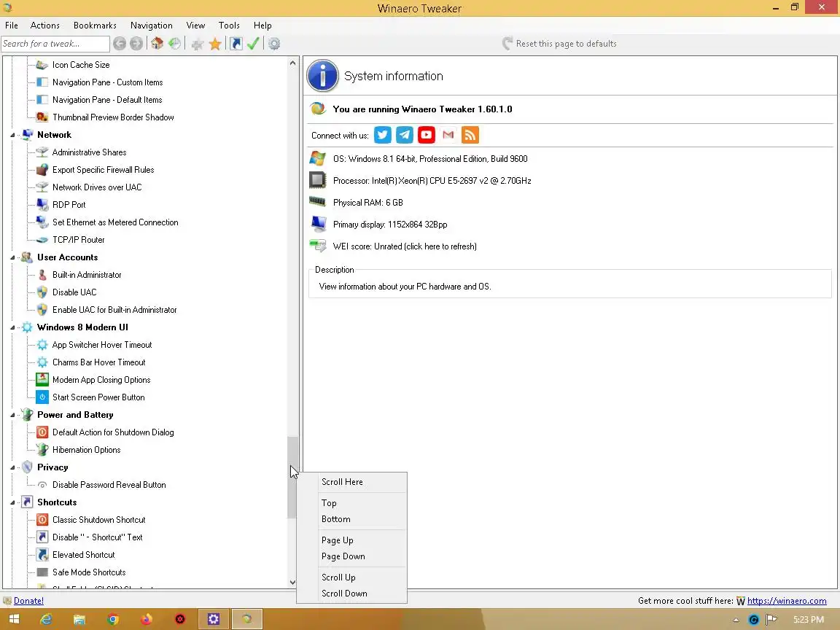The image size is (840, 630).
Task: Select Charms Bar Hover Timeout item
Action: pos(98,362)
